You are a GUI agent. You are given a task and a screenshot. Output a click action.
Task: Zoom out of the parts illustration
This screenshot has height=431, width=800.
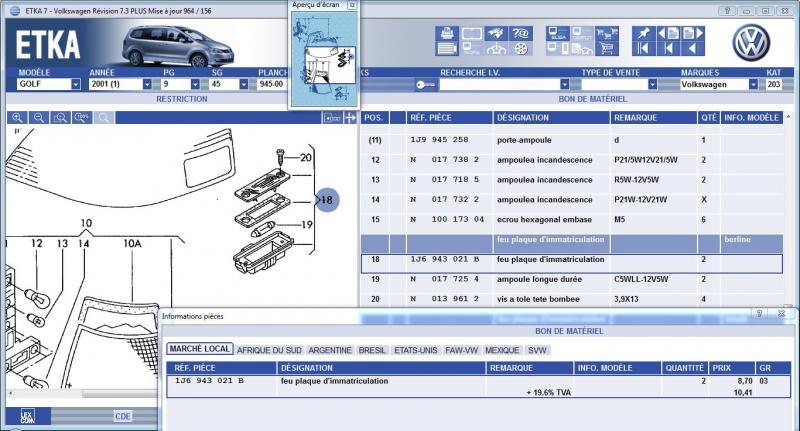[x=39, y=118]
